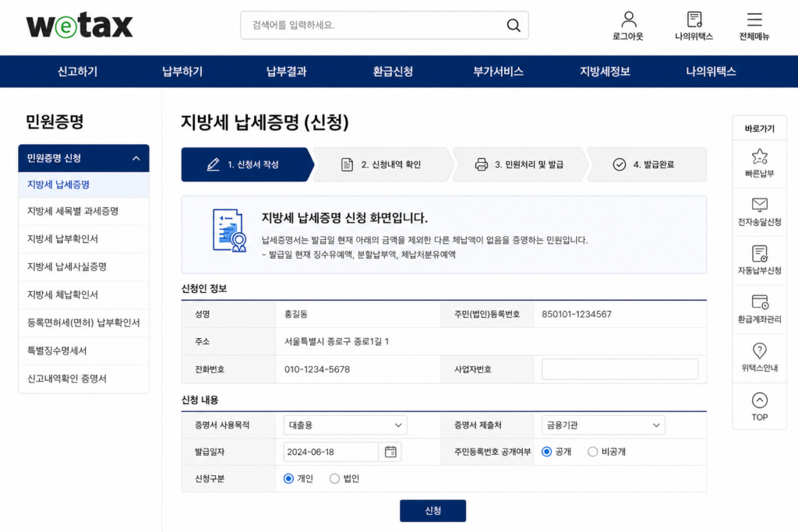Click the 사업자번호 input field
The height and width of the screenshot is (532, 798).
[620, 369]
